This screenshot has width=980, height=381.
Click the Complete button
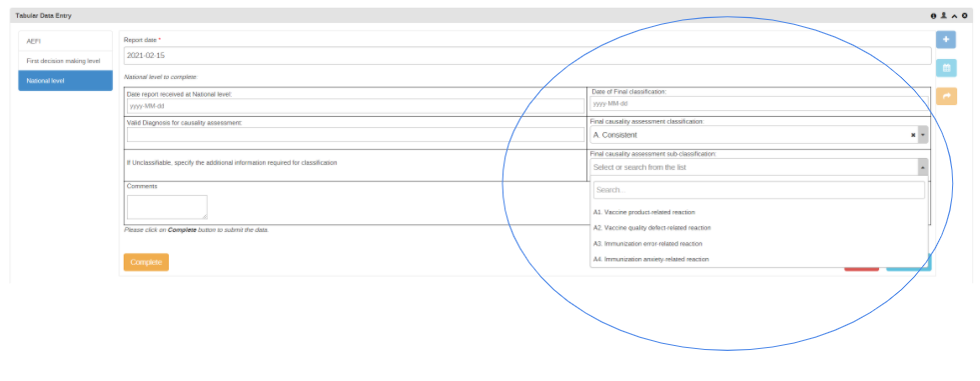(146, 262)
